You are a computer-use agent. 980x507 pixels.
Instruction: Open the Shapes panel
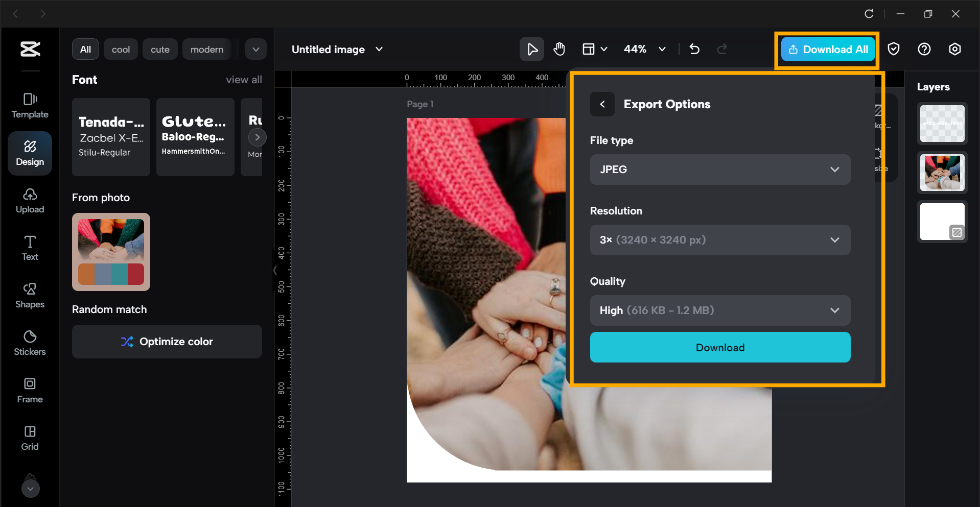click(x=30, y=296)
